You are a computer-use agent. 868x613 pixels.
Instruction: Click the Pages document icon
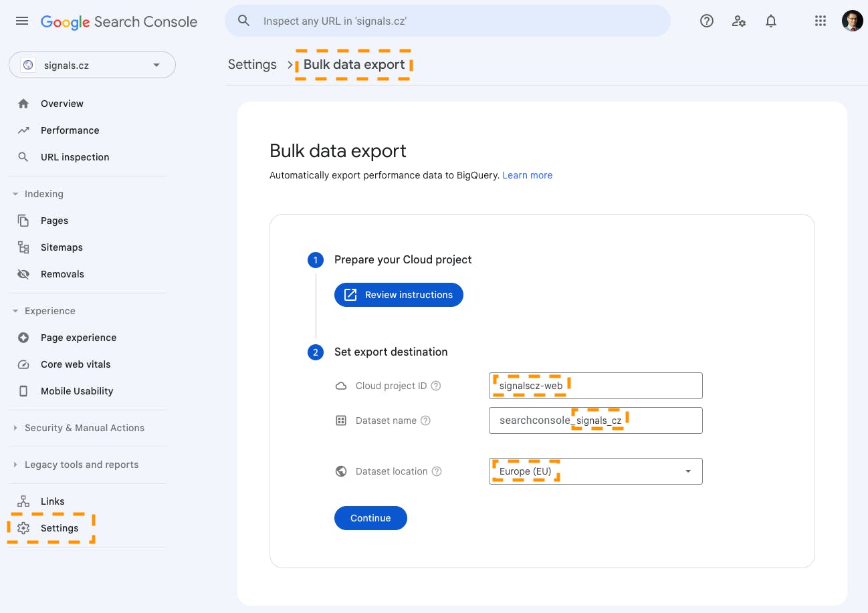point(23,221)
